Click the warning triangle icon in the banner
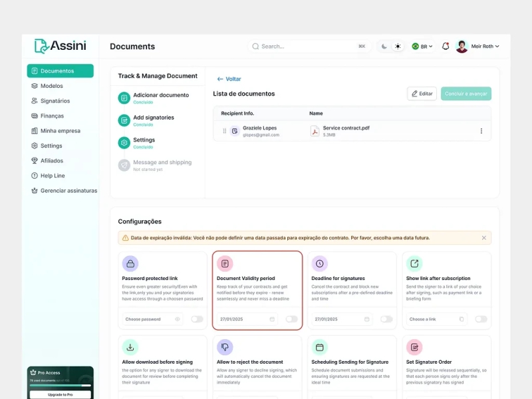Viewport: 532px width, 399px height. [125, 238]
